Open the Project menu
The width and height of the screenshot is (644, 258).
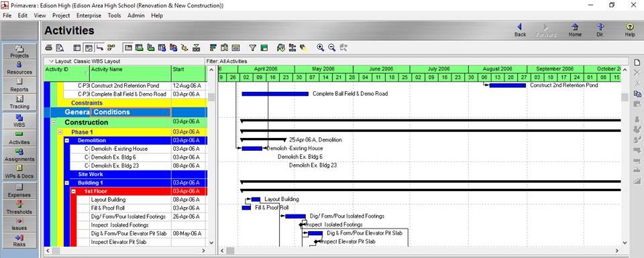click(x=61, y=15)
